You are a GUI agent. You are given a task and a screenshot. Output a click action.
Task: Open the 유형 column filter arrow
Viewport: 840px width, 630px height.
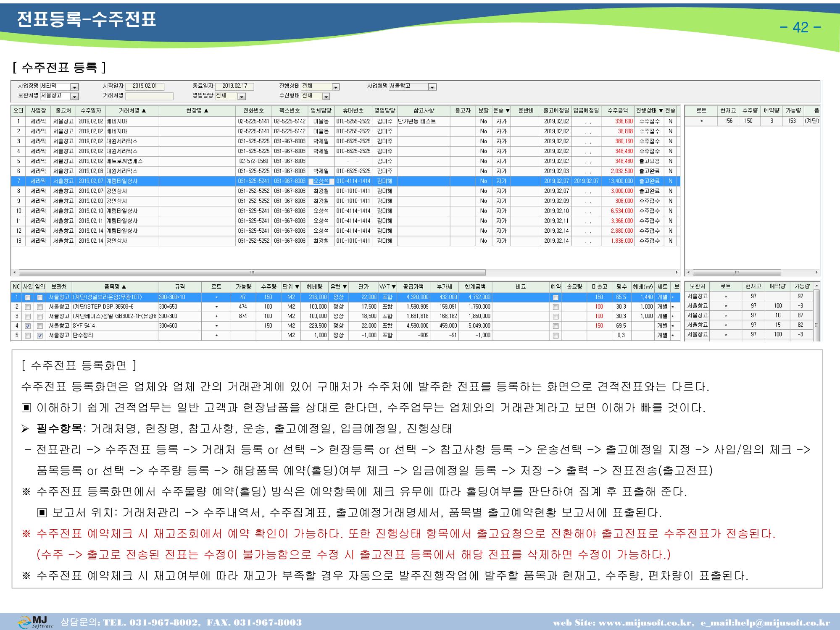[345, 287]
